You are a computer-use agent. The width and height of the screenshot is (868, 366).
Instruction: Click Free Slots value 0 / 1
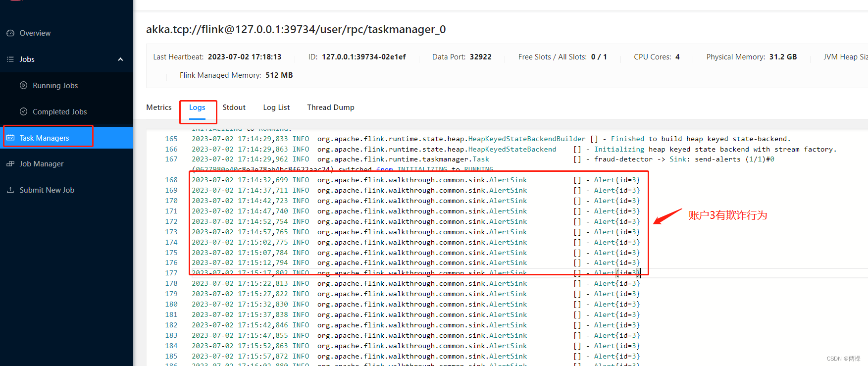point(599,57)
